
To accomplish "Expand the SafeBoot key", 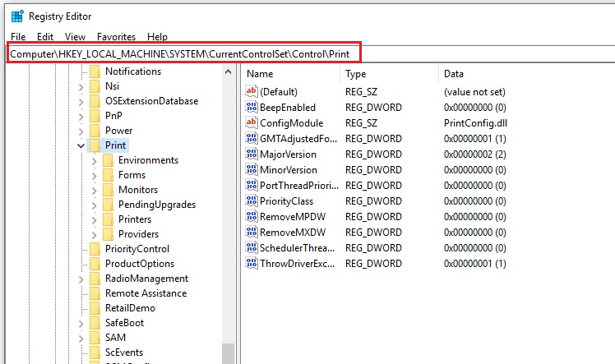I will (x=81, y=324).
